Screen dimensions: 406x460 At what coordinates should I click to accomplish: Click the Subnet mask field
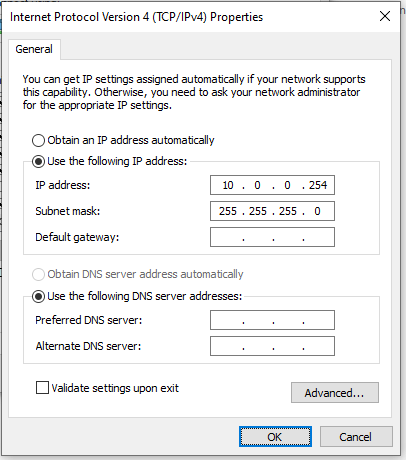click(x=272, y=211)
